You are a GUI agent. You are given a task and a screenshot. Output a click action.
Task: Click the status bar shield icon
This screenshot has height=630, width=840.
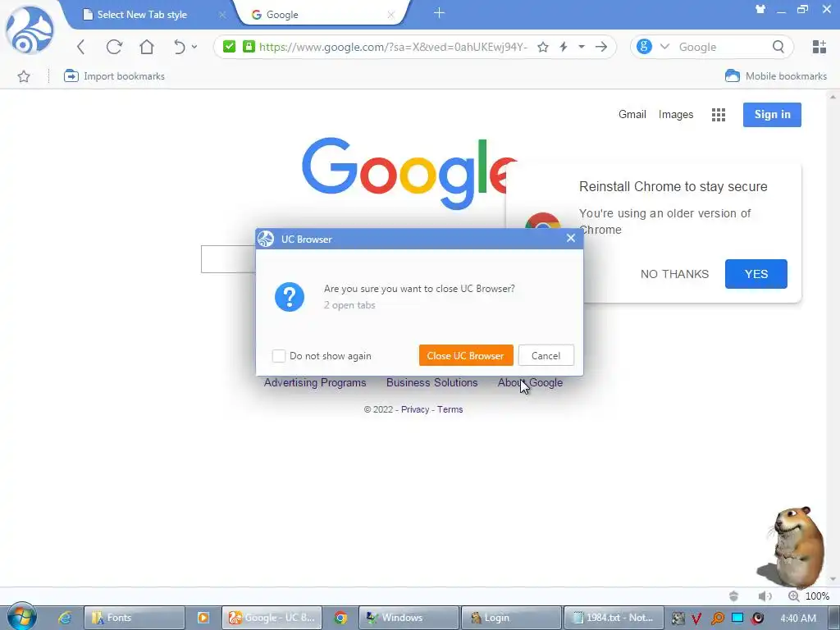[x=734, y=596]
